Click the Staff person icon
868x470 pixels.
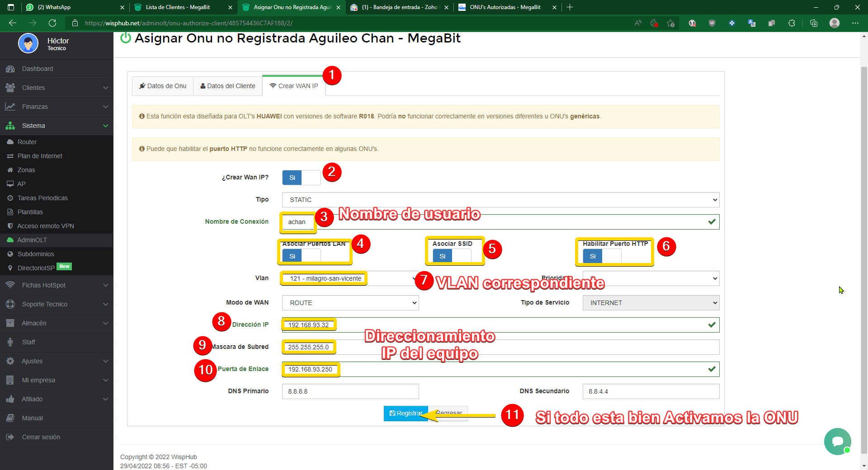click(x=10, y=342)
